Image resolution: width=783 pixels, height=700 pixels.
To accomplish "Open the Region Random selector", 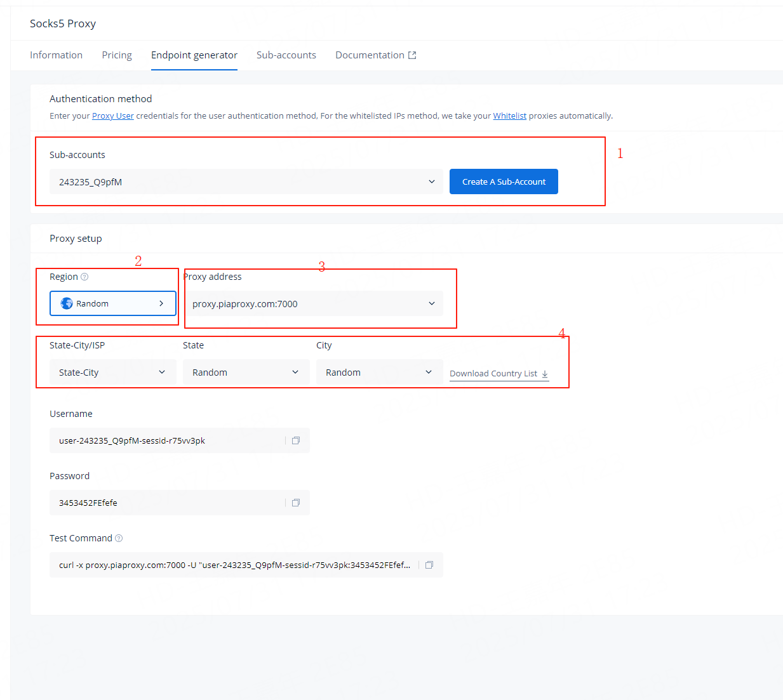I will tap(113, 303).
